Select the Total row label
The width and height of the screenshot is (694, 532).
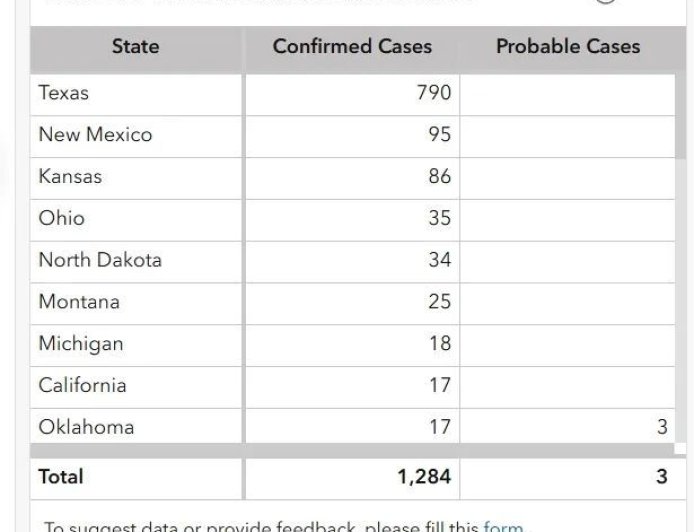click(x=61, y=477)
